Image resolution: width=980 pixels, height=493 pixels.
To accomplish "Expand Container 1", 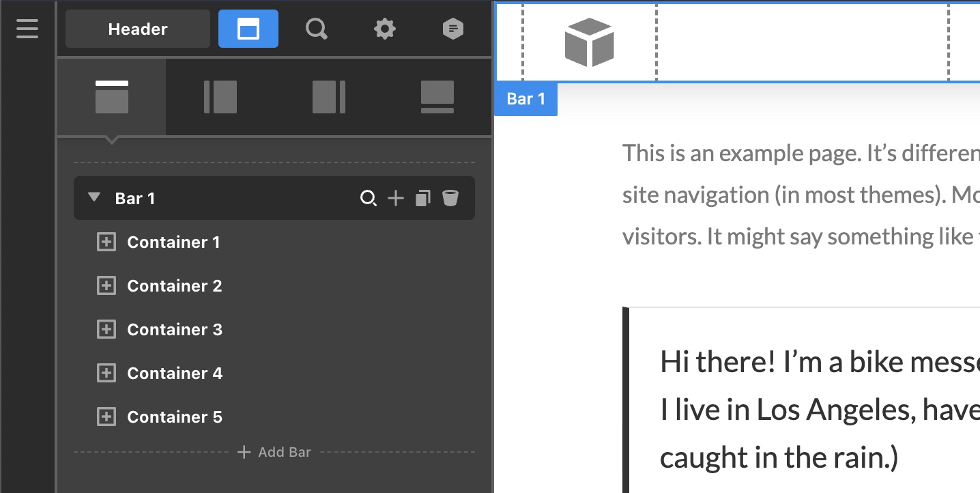I will click(x=106, y=242).
